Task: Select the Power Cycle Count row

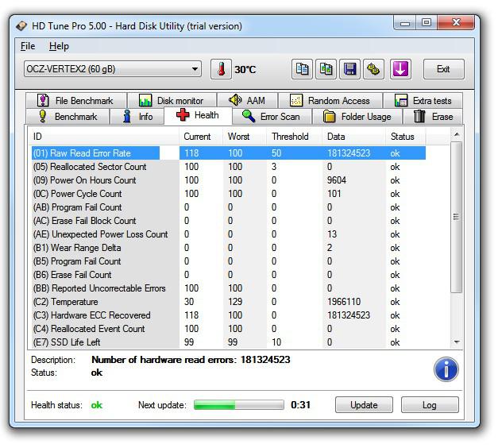Action: click(229, 194)
